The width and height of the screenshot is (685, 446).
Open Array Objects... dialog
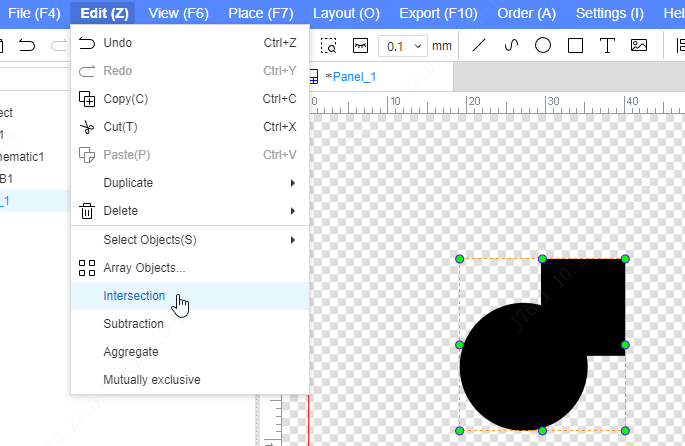pos(144,268)
